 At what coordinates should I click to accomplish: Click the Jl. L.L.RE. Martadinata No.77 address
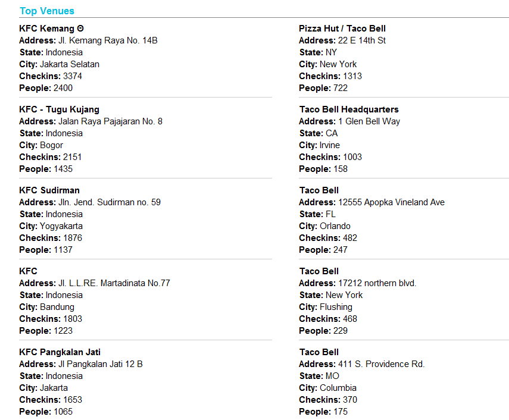click(x=114, y=283)
